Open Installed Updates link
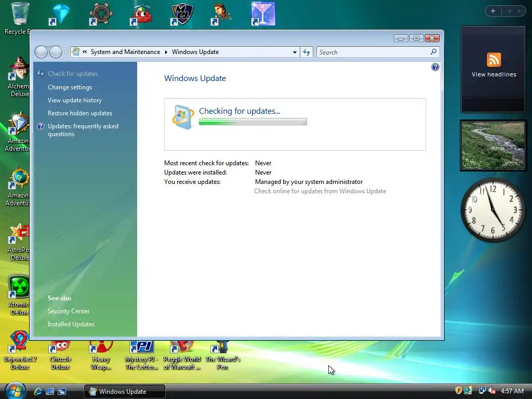The image size is (532, 399). point(71,324)
